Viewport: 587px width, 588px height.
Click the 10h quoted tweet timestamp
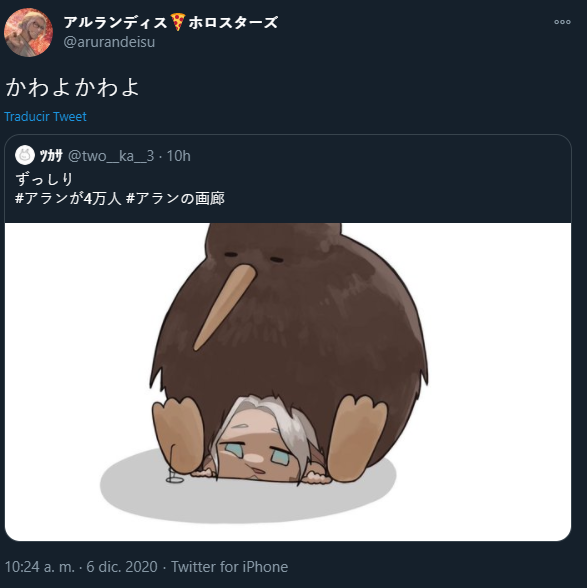click(x=179, y=156)
